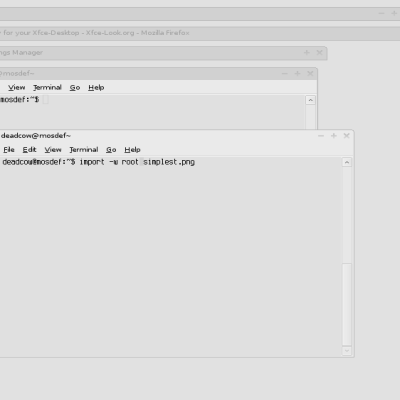400x400 pixels.
Task: Close the Settings Manager window
Action: [319, 53]
